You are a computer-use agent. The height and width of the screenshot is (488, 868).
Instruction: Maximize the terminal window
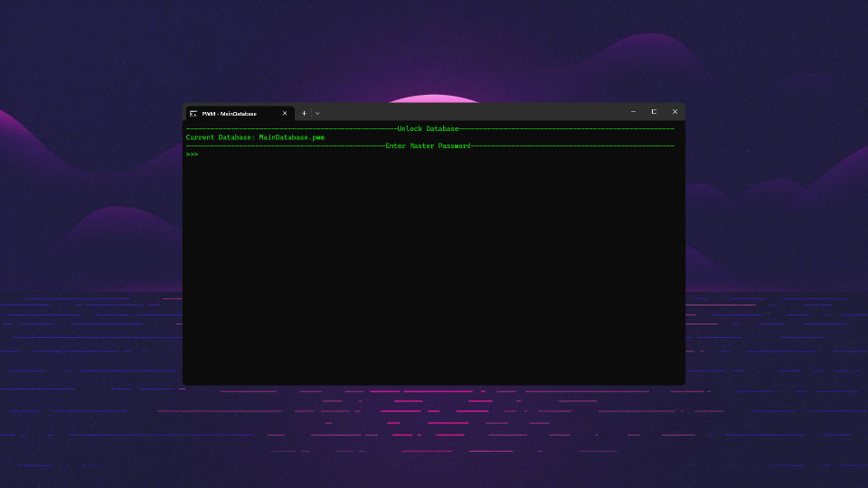pos(654,112)
